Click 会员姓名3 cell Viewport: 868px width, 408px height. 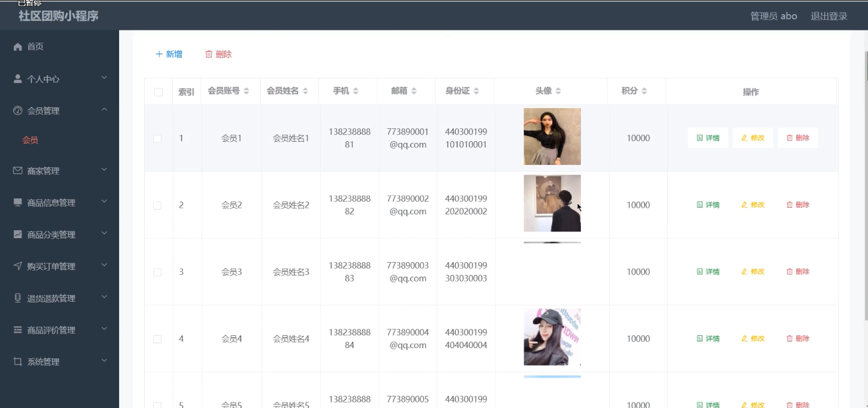[x=291, y=272]
